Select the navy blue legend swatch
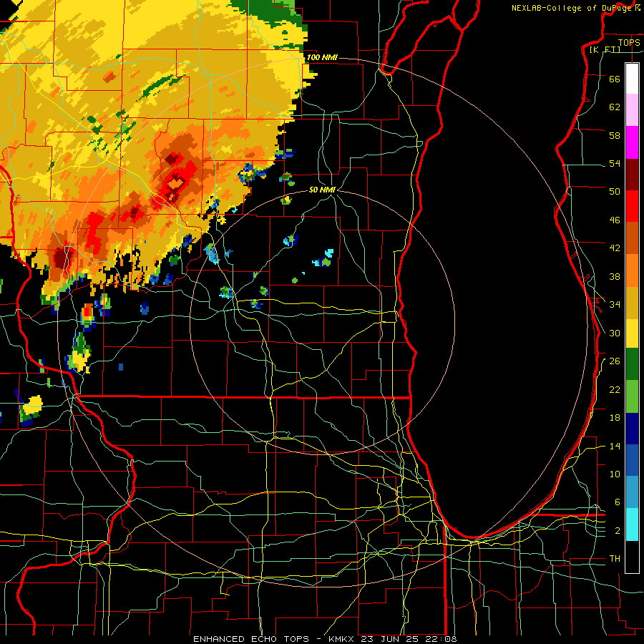 tap(632, 429)
